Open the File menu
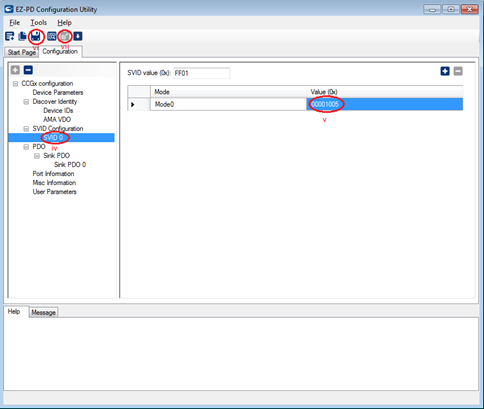 [15, 23]
